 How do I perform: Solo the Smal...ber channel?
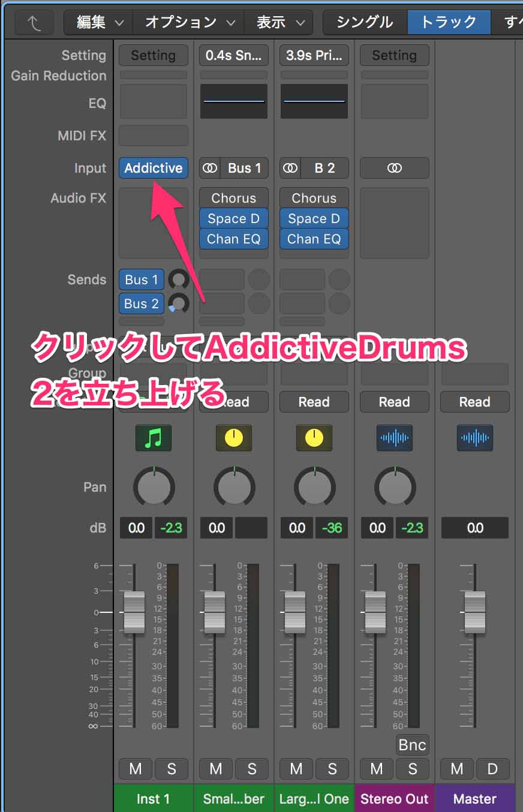click(252, 769)
